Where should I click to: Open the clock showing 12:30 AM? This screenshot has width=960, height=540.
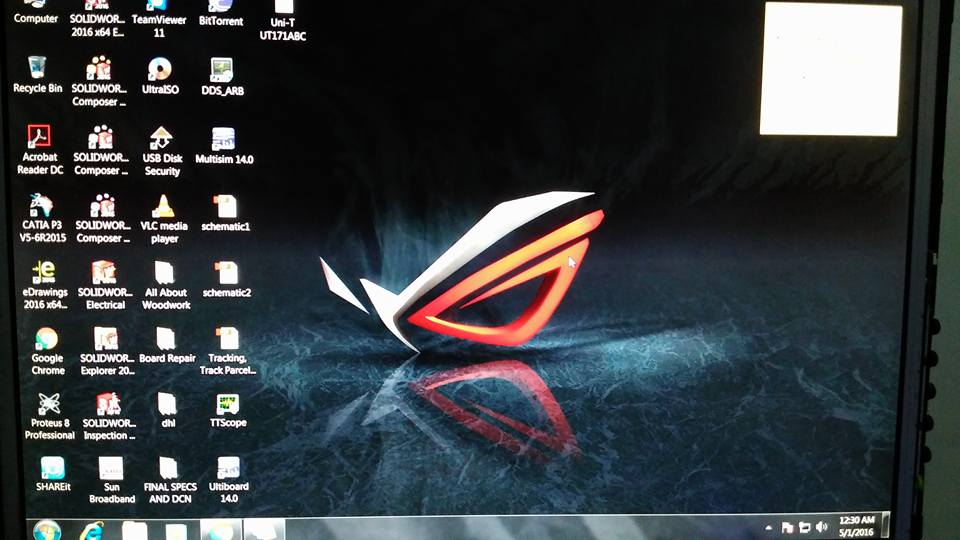tap(856, 526)
